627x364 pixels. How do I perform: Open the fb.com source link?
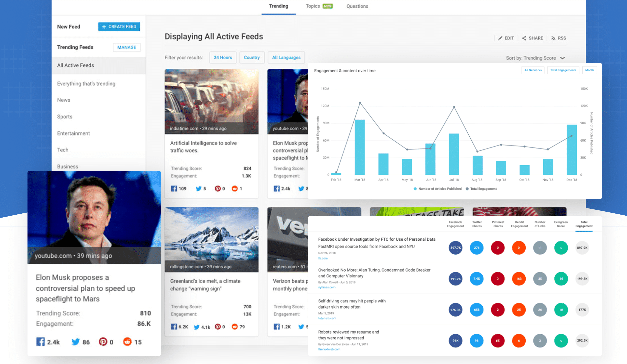coord(323,258)
